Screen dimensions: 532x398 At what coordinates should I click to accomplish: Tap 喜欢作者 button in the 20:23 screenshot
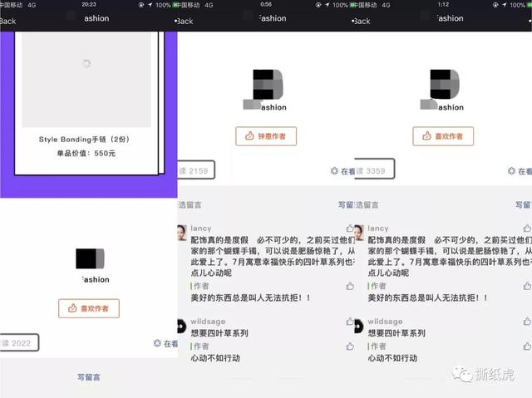click(89, 308)
